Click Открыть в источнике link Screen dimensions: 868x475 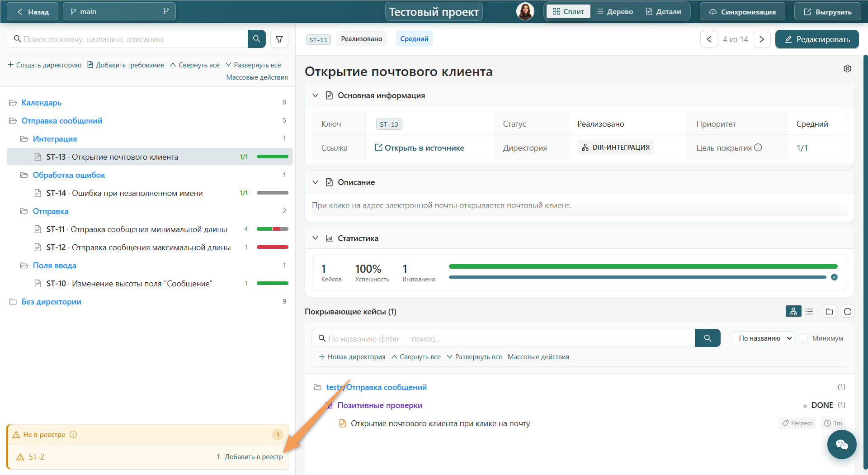coord(420,148)
